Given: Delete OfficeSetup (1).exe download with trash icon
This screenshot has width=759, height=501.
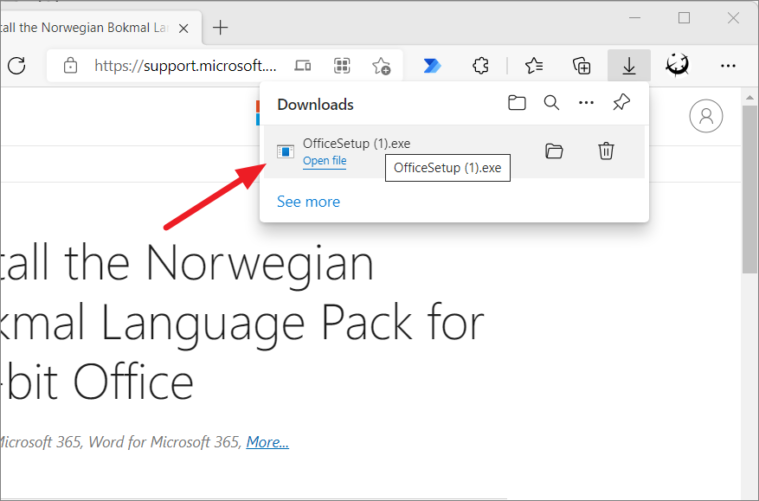Looking at the screenshot, I should pos(606,151).
